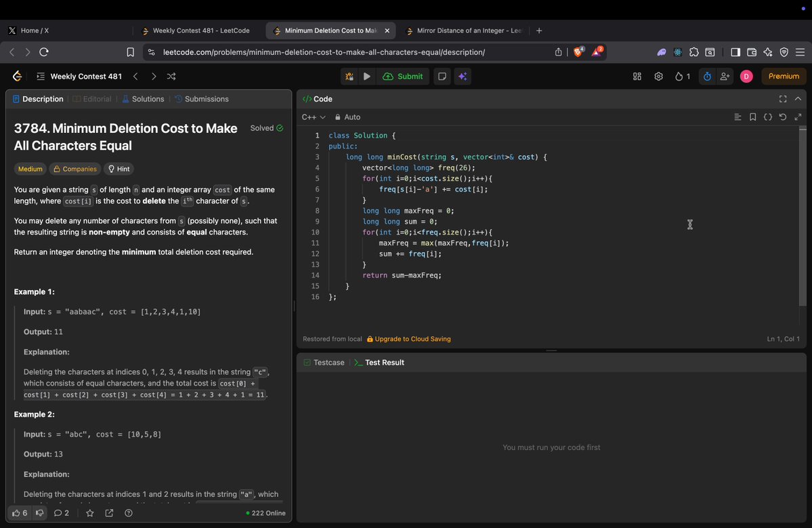Viewport: 812px width, 528px height.
Task: Invite a collaborator with person-plus icon
Action: [725, 76]
